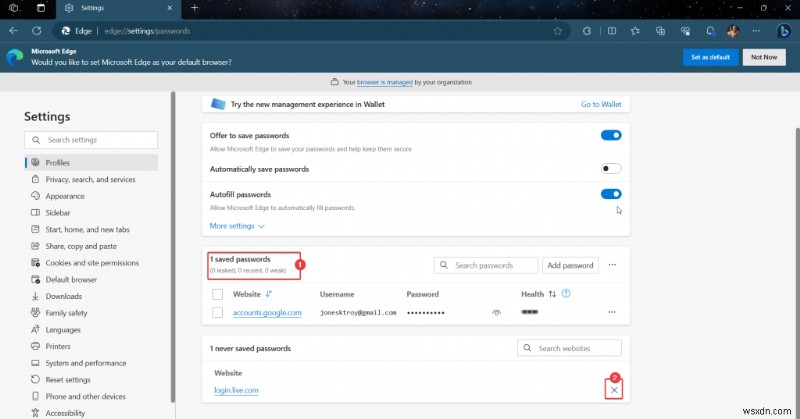Reload the page with refresh icon

[37, 31]
